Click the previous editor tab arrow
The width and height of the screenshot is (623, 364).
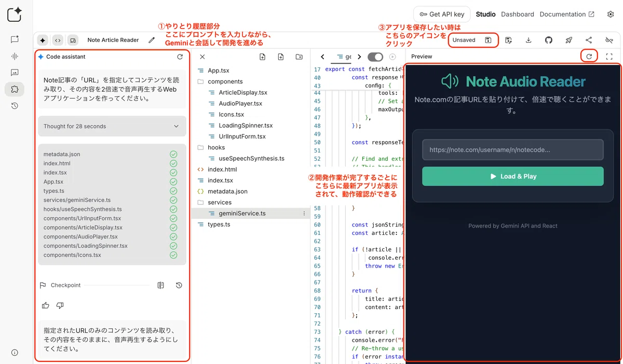coord(322,57)
